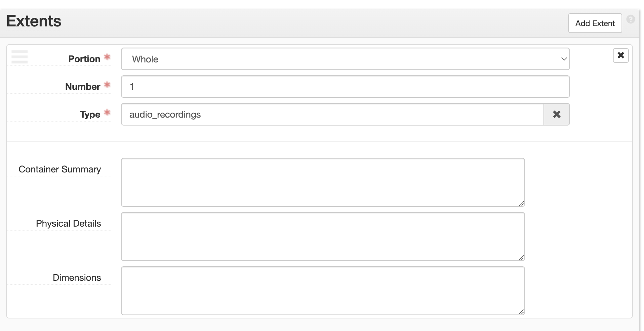Click inside the Container Summary textarea
This screenshot has height=331, width=644.
point(322,182)
